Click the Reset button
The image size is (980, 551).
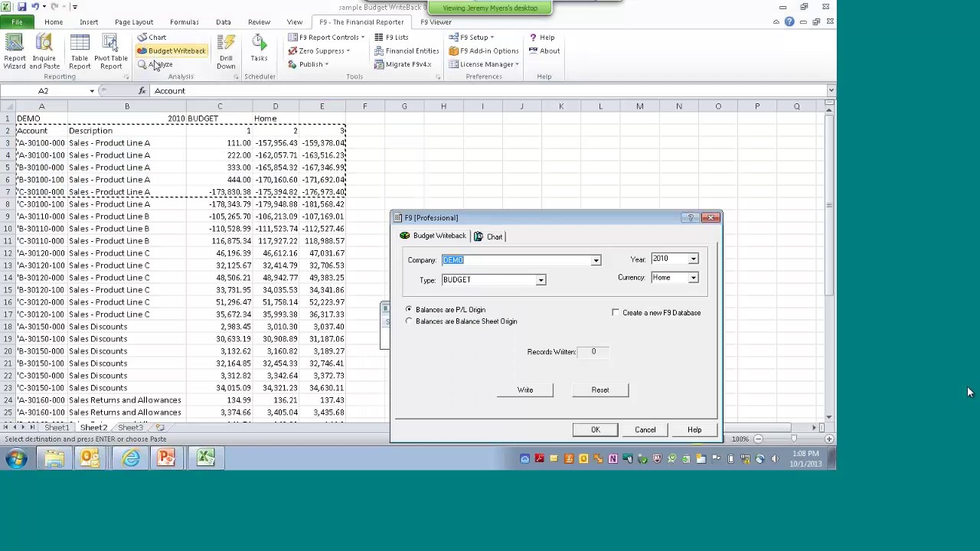(x=600, y=390)
